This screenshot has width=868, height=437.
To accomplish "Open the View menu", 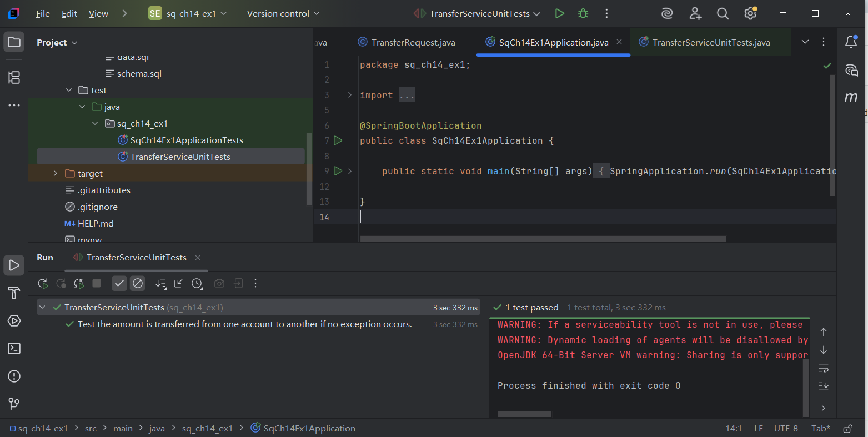I will pos(98,13).
